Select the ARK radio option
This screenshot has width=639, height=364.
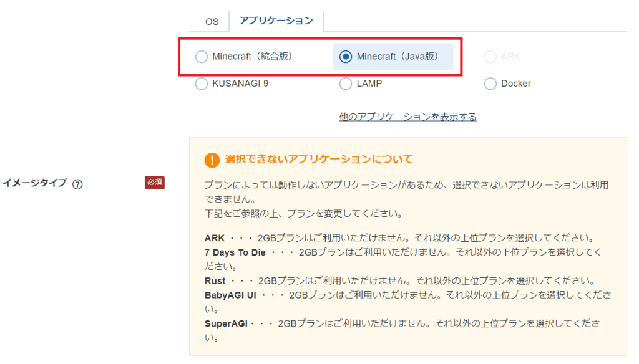[x=490, y=57]
